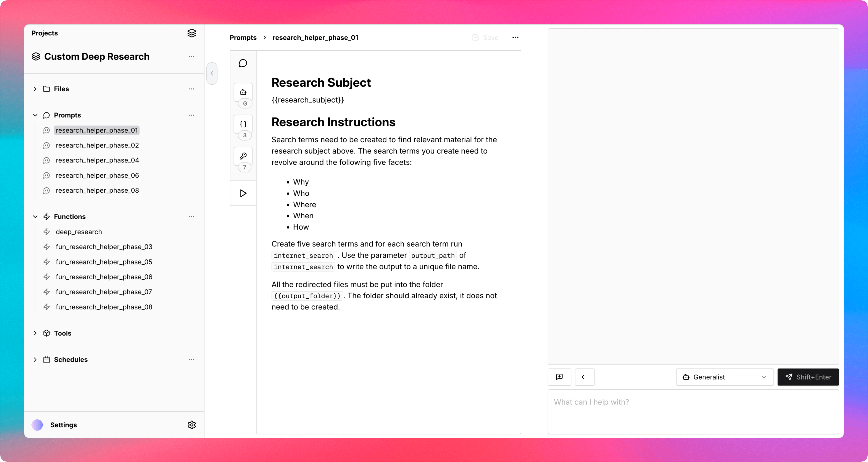This screenshot has width=868, height=462.
Task: Open the Prompts breadcrumb menu item
Action: (243, 37)
